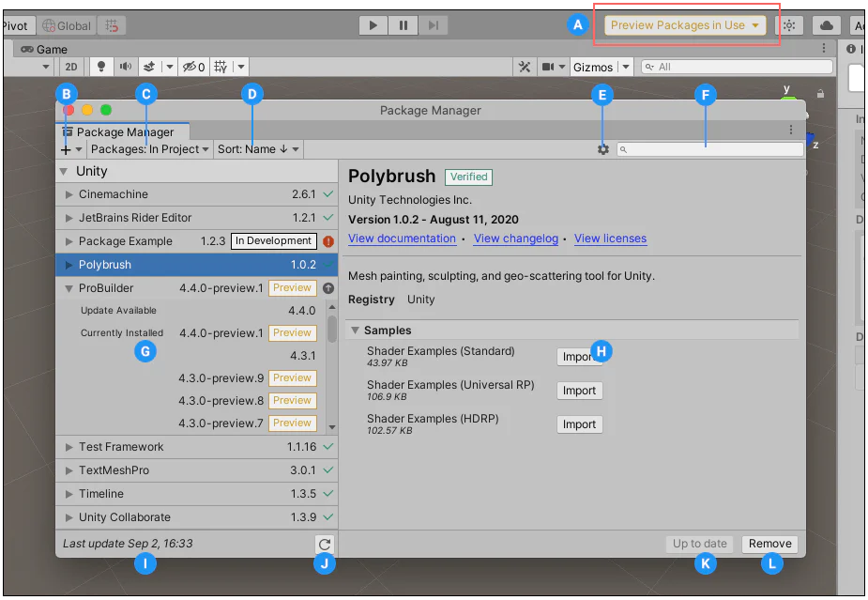Click the version list scroll down arrow

[x=332, y=427]
